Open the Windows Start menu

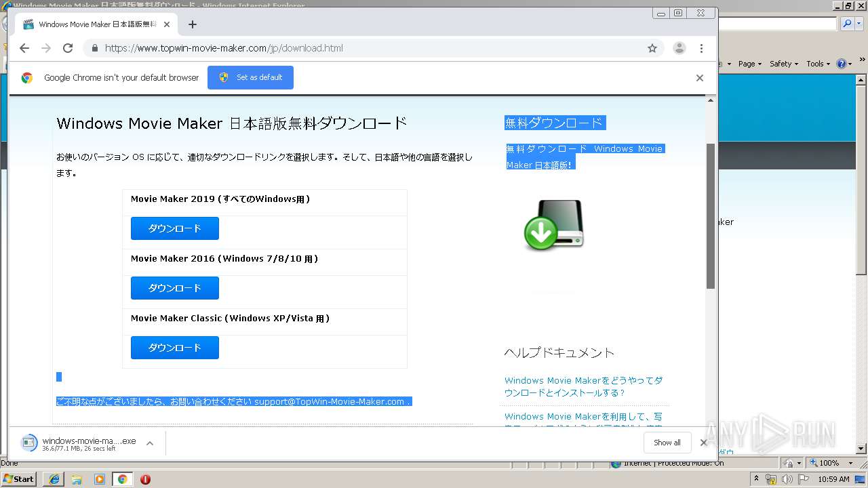[19, 479]
